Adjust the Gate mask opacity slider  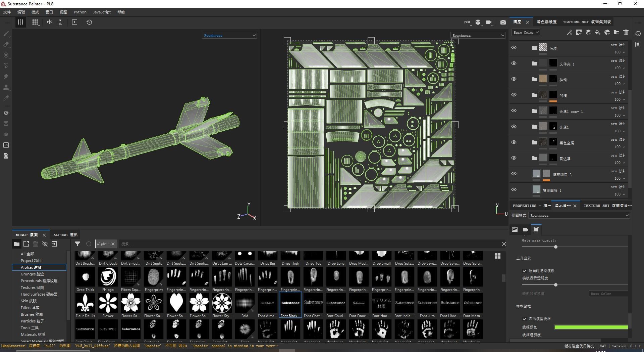click(x=556, y=247)
